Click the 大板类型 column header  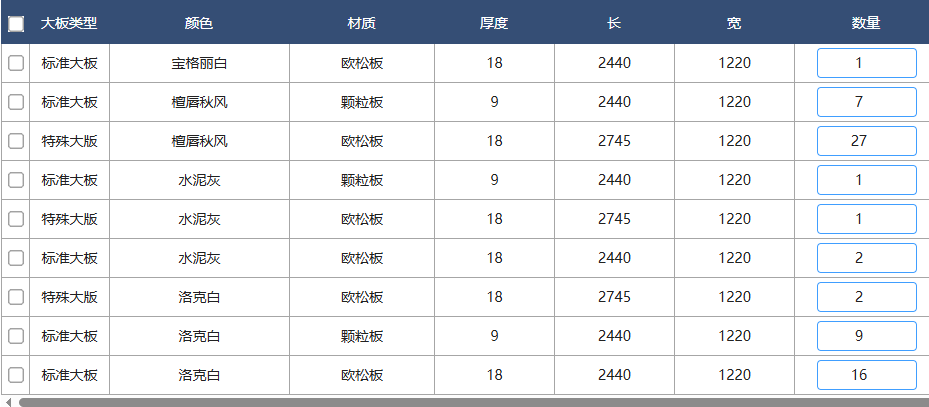[69, 24]
